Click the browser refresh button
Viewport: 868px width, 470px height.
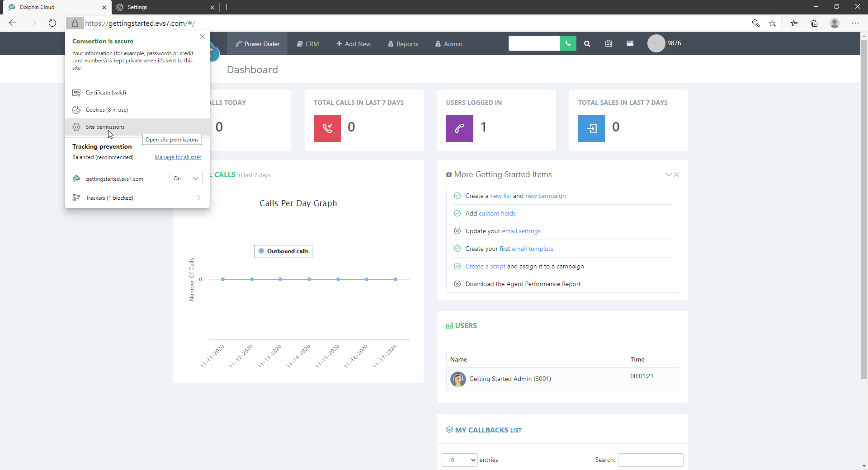52,23
